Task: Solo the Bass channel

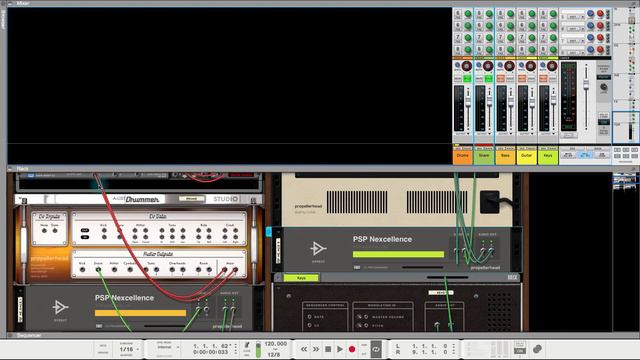Action: tap(510, 78)
